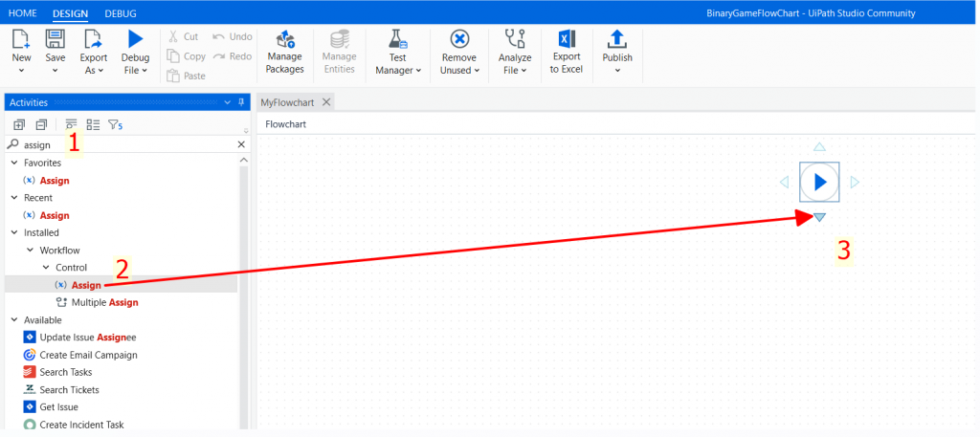Click the Manage Entities button
This screenshot has height=437, width=980.
tap(340, 53)
